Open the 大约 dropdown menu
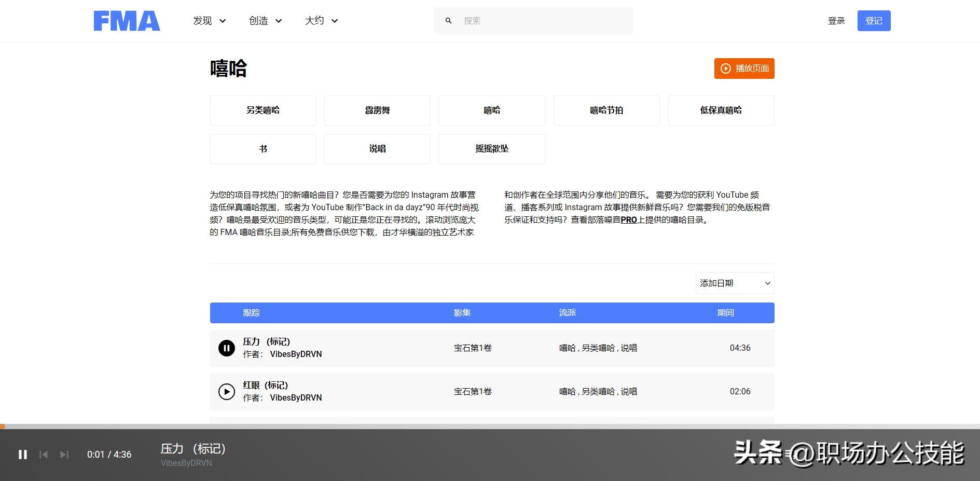Viewport: 980px width, 481px height. [321, 21]
